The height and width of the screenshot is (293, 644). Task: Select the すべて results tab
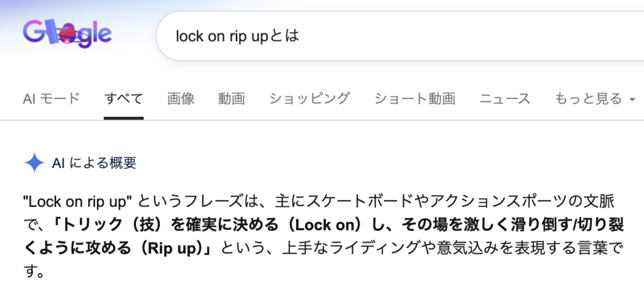coord(124,99)
